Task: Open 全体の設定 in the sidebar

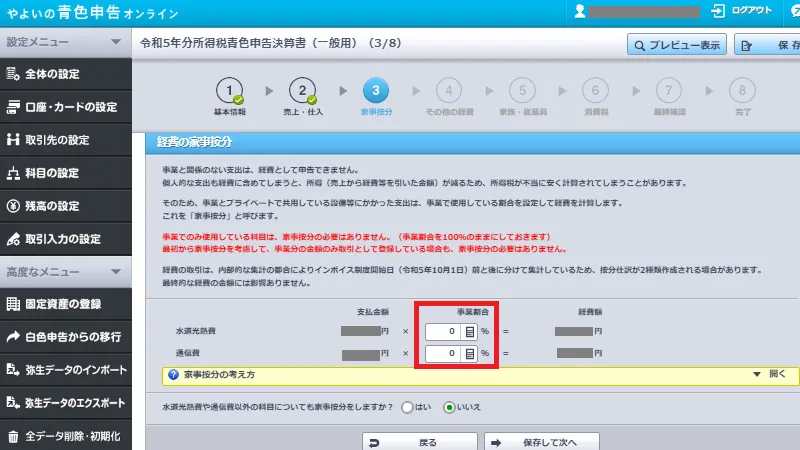Action: [x=66, y=74]
